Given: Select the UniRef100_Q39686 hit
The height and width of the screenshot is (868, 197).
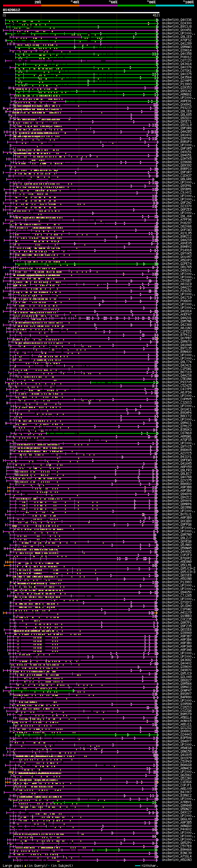Looking at the screenshot, I should tap(177, 162).
